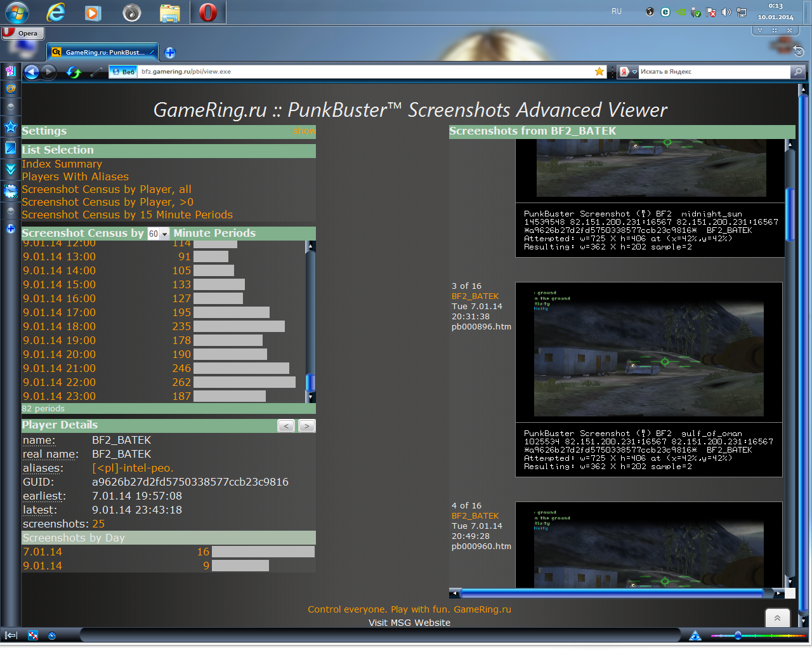The image size is (812, 650).
Task: Adjust the page zoom slider in status bar
Action: (x=738, y=635)
